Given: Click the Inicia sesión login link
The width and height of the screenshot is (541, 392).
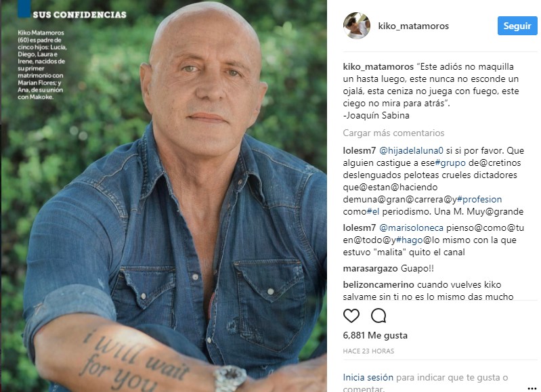Looking at the screenshot, I should 368,378.
